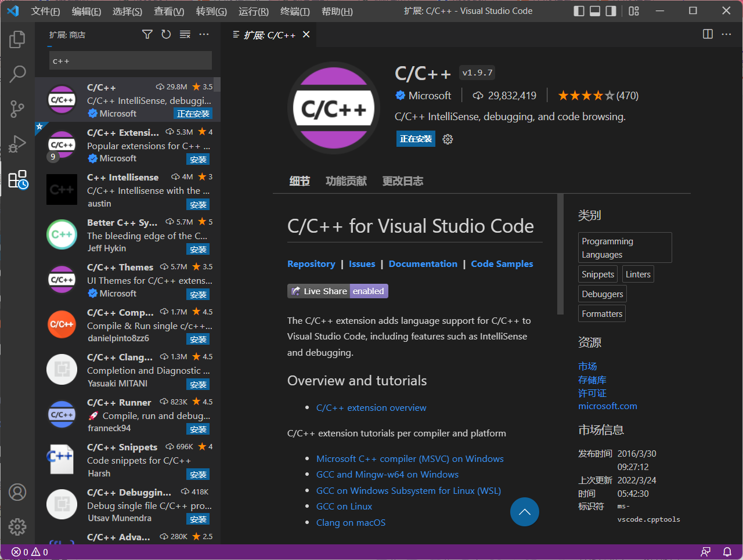The height and width of the screenshot is (560, 743).
Task: Open the GCC on Linux tutorial link
Action: point(344,507)
